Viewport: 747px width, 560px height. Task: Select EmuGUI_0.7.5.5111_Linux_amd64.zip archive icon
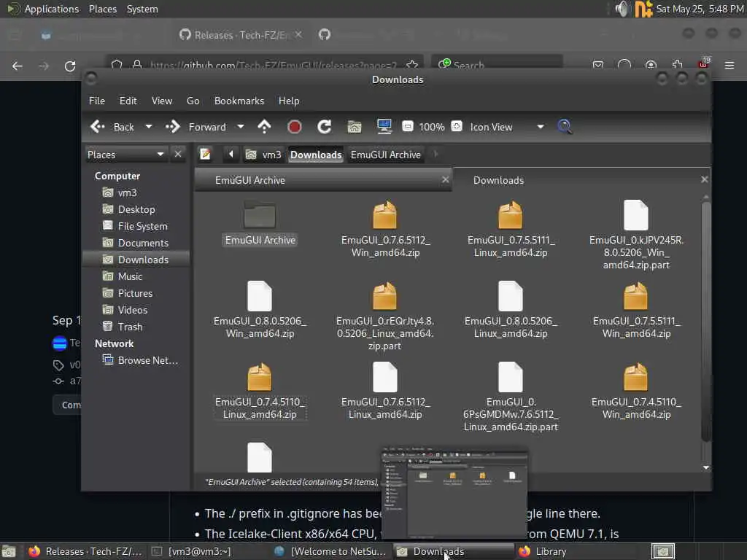510,215
